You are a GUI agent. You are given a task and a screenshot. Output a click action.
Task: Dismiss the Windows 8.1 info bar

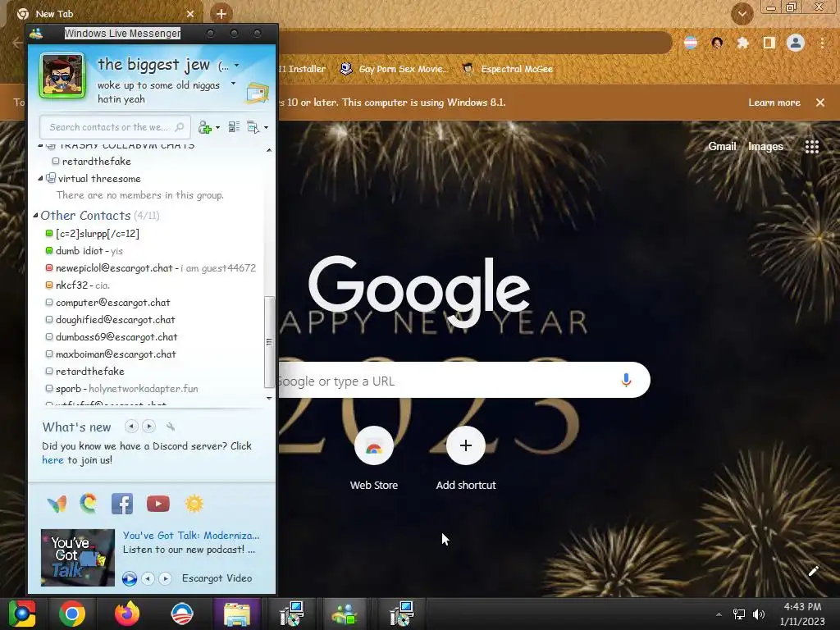point(820,103)
